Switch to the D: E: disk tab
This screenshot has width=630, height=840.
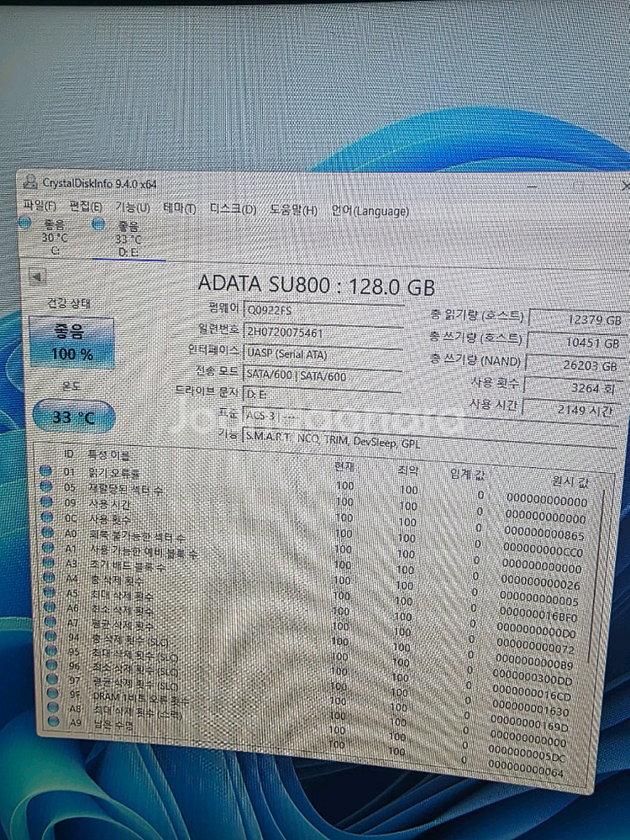[x=129, y=239]
